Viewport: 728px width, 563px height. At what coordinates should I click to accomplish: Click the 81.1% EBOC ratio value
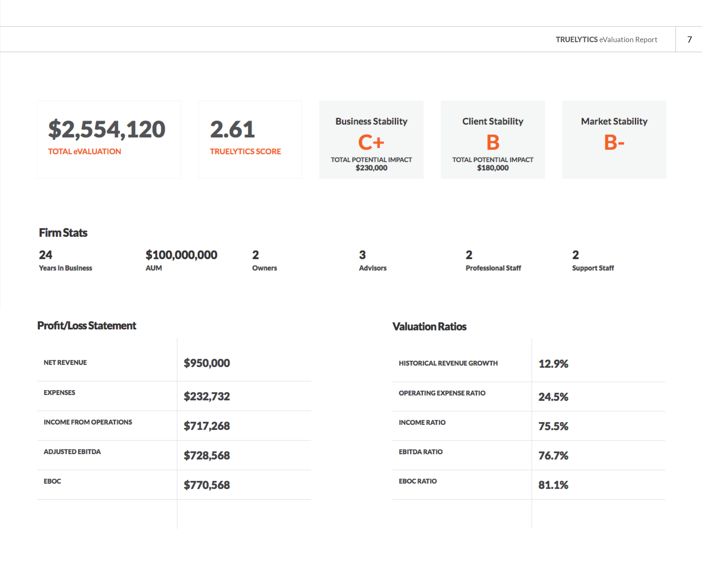coord(553,485)
